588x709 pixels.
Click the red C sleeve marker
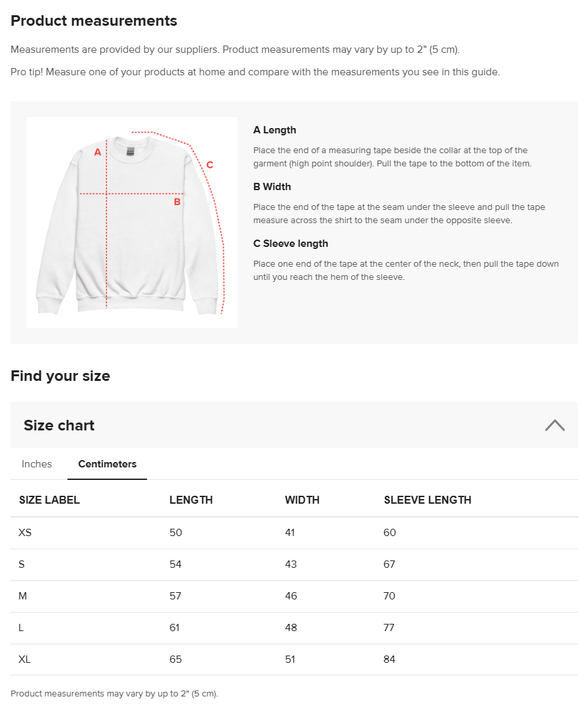pyautogui.click(x=210, y=164)
